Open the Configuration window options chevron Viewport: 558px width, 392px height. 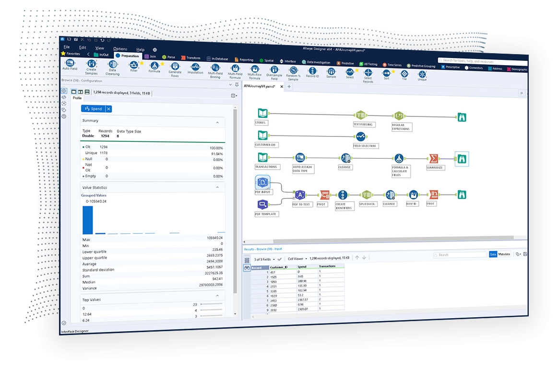(230, 85)
